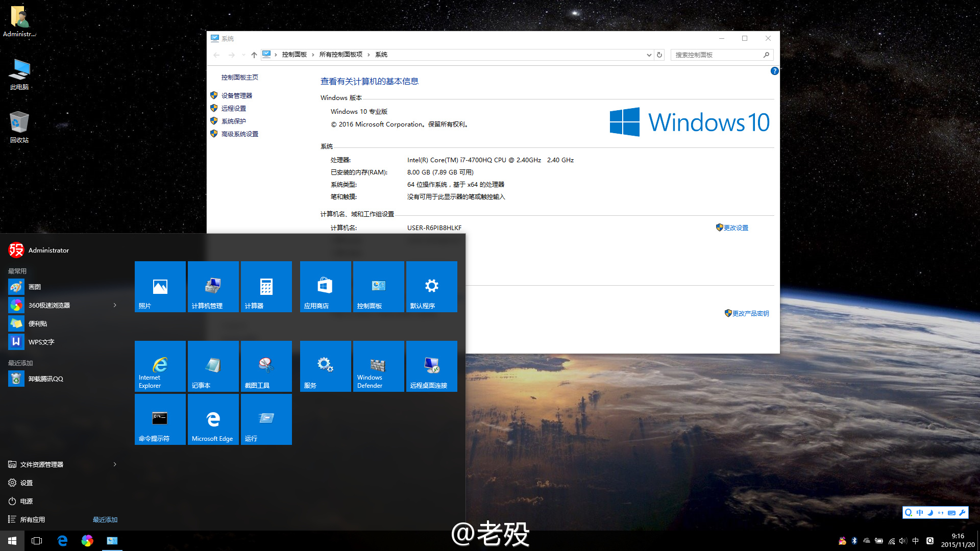This screenshot has height=551, width=980.
Task: Open the 默认程序 tile
Action: 432,287
